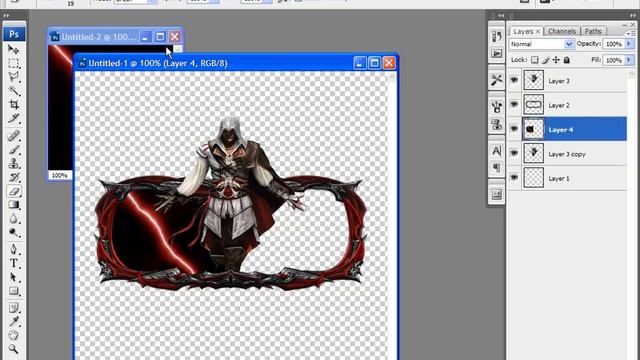Select the Blur tool
The image size is (640, 360).
(13, 219)
